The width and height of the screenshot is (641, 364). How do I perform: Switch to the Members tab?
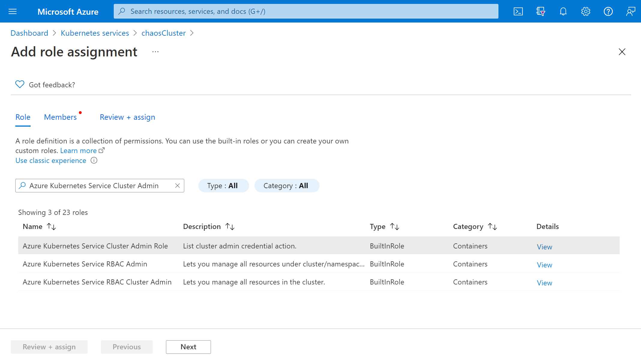(x=60, y=117)
